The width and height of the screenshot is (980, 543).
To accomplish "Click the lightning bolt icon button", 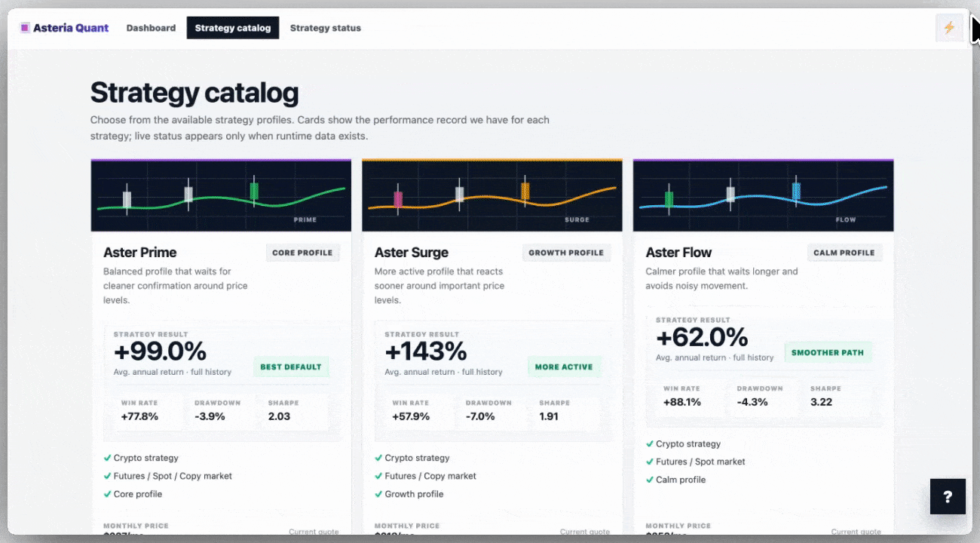I will (949, 28).
